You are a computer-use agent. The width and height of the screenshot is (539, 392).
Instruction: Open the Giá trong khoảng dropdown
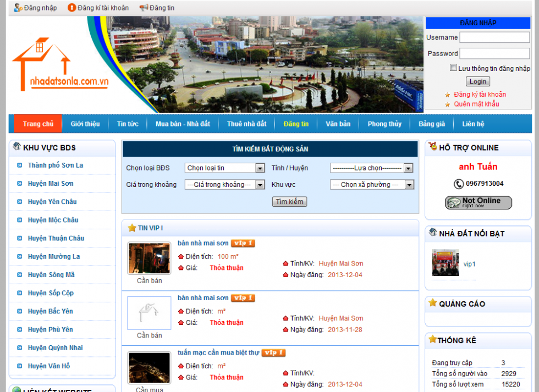click(x=224, y=185)
